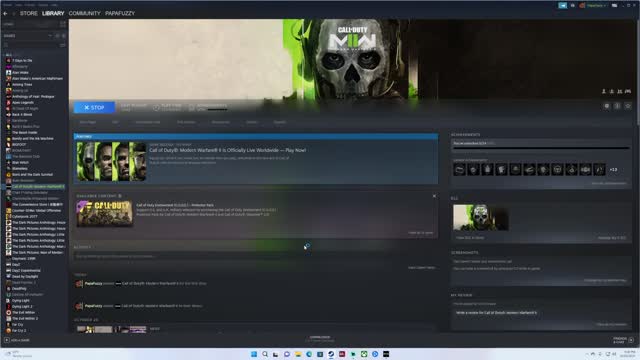Open game settings gear icon
Screen dimensions: 640x360
click(x=607, y=106)
